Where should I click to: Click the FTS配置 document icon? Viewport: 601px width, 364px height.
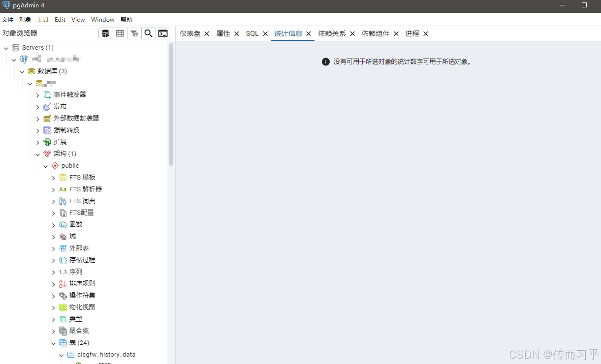pos(63,213)
